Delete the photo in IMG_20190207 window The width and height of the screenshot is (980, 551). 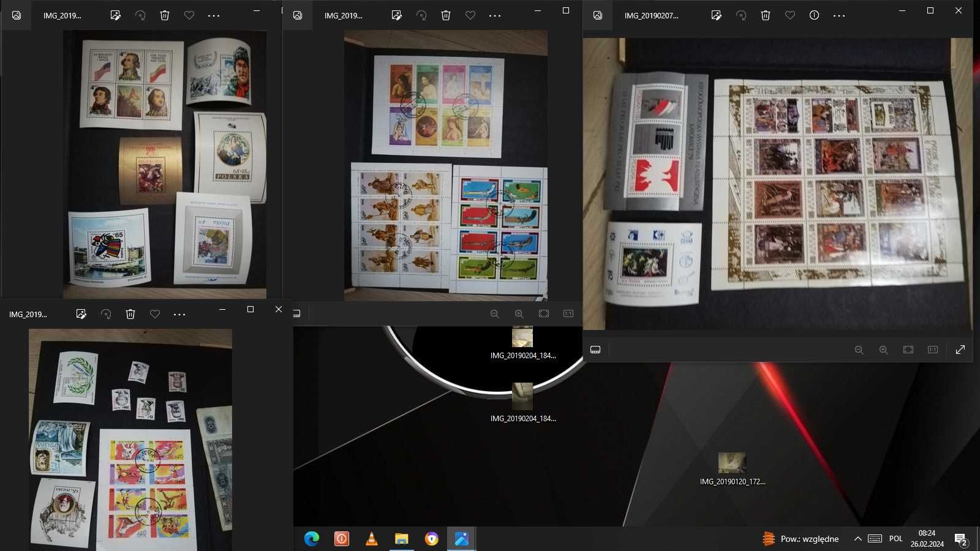coord(766,15)
